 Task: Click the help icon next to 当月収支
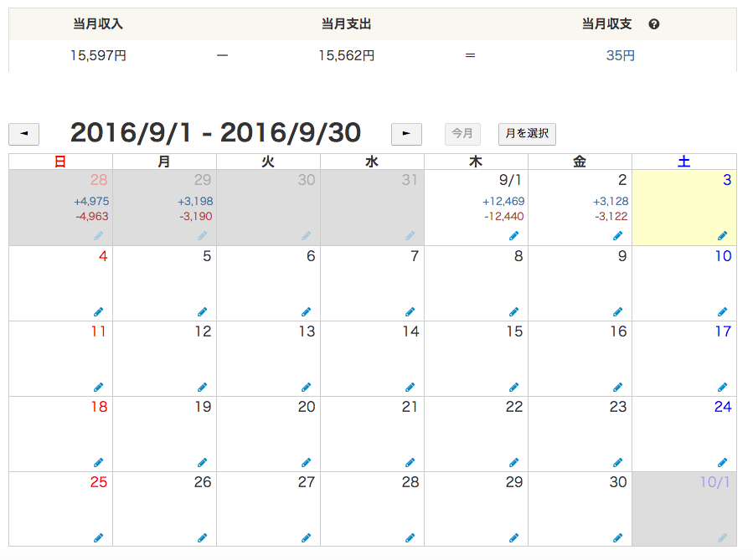[x=653, y=24]
